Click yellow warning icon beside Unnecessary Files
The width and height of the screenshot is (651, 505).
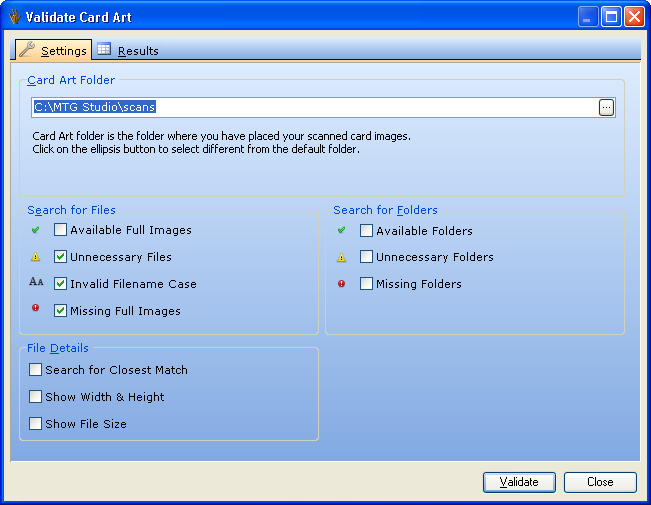[35, 257]
